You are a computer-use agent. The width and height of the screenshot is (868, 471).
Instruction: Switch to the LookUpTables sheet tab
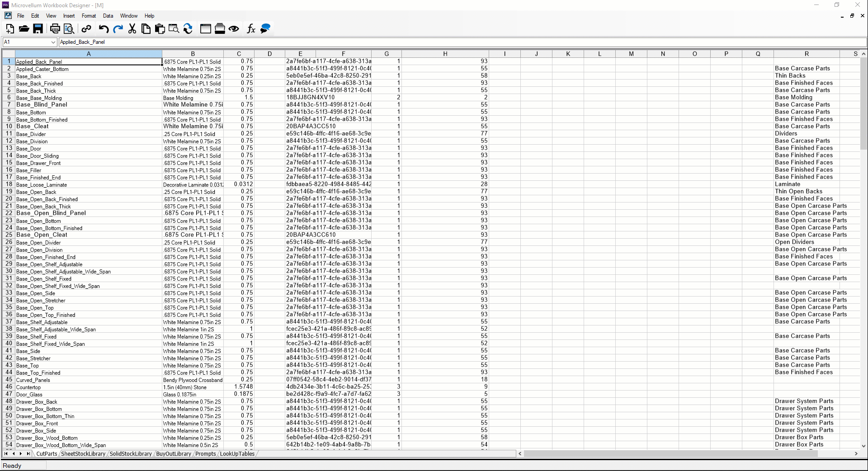click(x=237, y=454)
